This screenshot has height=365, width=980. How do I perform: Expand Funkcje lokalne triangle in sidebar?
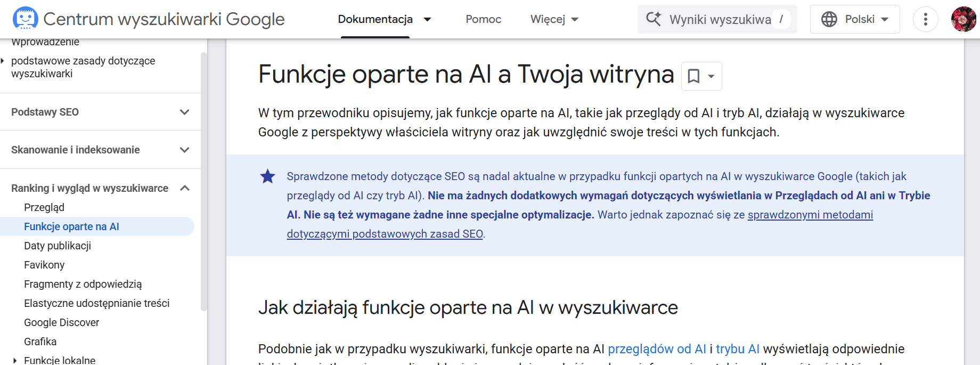point(15,361)
